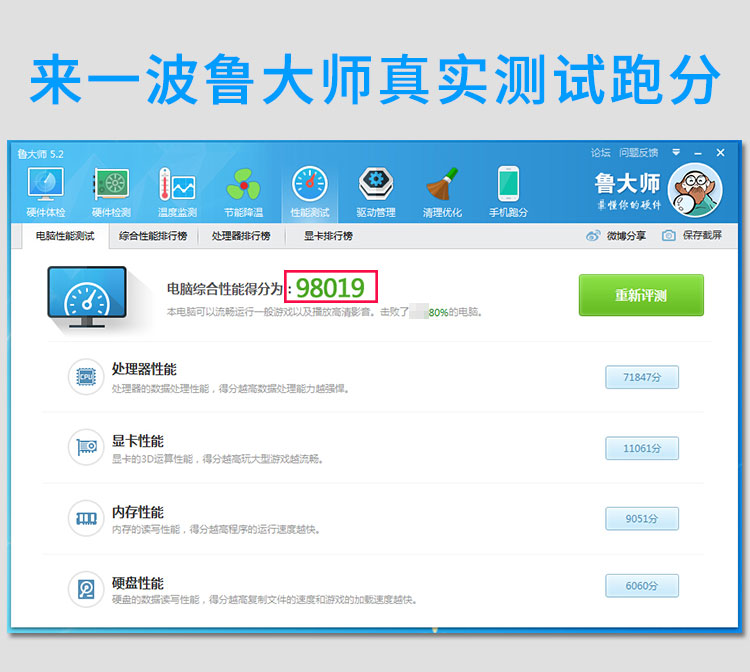Click the 鲁大师 mascot avatar
Image resolution: width=750 pixels, height=672 pixels.
tap(695, 190)
